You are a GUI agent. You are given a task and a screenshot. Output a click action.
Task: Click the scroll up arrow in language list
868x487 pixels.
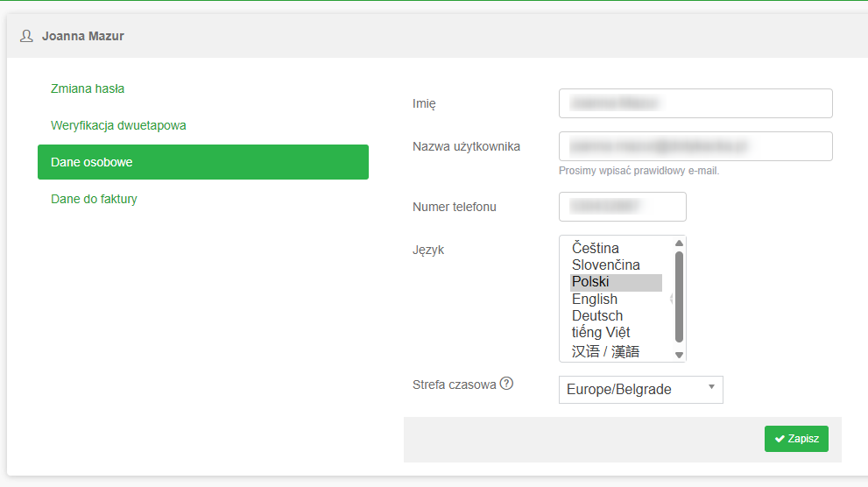[x=679, y=243]
